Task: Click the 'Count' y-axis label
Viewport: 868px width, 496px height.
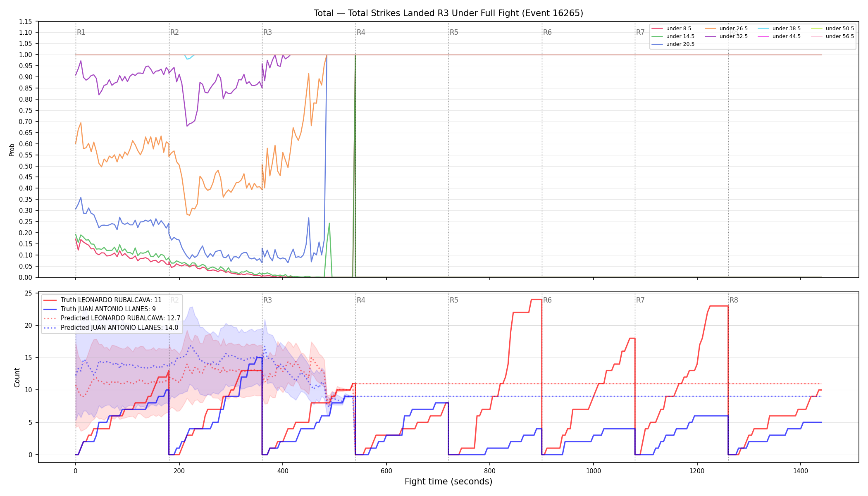Action: pos(17,377)
